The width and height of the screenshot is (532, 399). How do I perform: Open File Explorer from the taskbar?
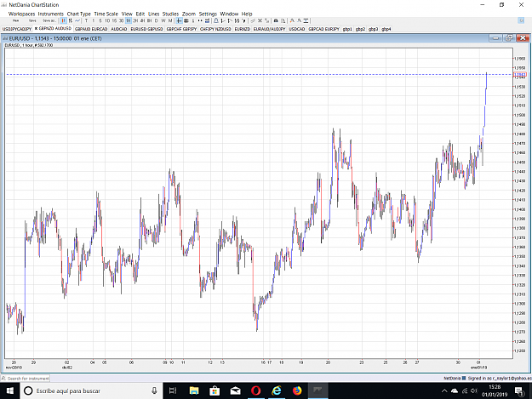tap(194, 390)
